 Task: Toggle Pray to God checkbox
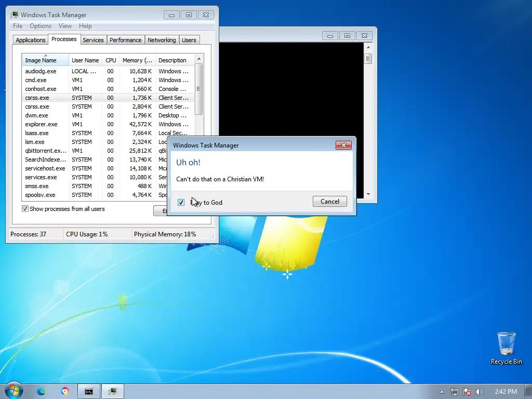pyautogui.click(x=181, y=202)
